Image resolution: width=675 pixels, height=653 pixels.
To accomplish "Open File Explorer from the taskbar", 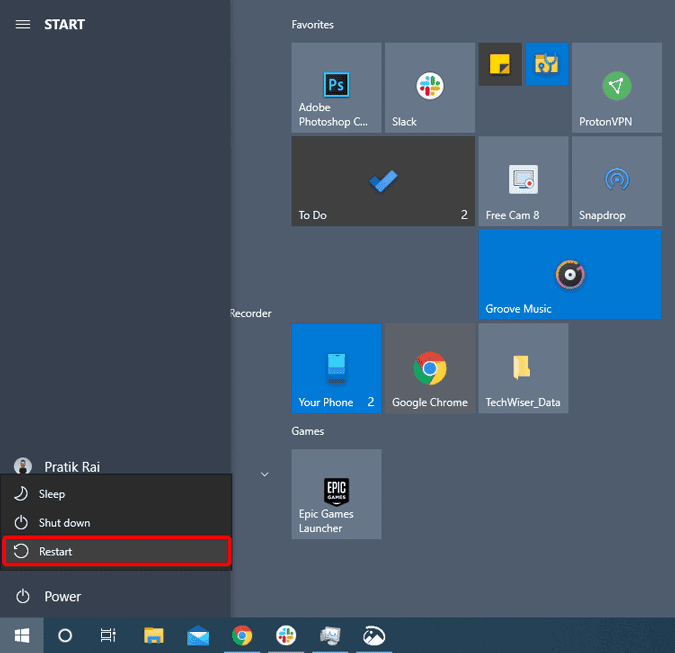I will [154, 635].
